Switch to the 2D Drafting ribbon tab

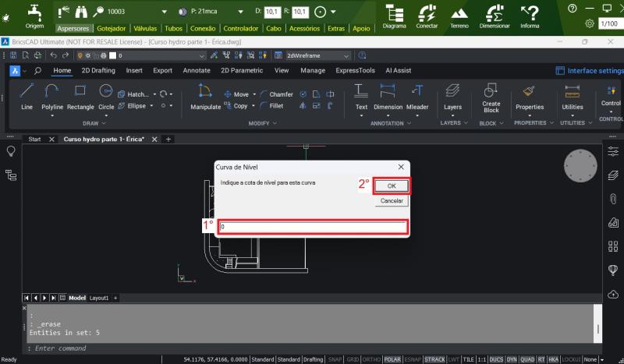98,70
